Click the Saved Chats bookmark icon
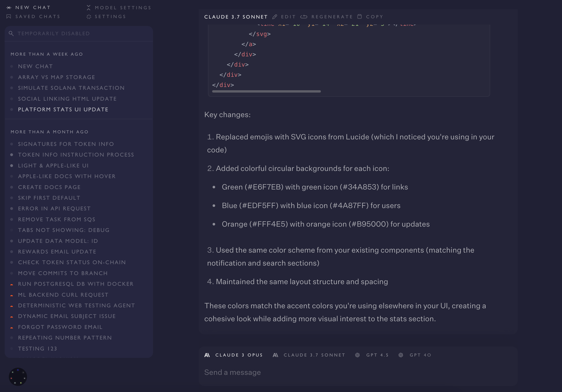This screenshot has height=392, width=562. [x=9, y=16]
